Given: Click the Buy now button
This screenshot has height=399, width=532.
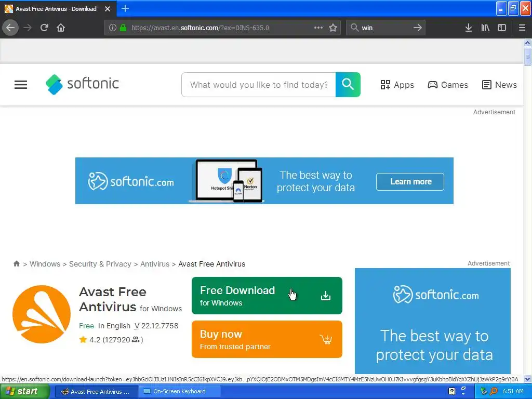Looking at the screenshot, I should pos(267,339).
